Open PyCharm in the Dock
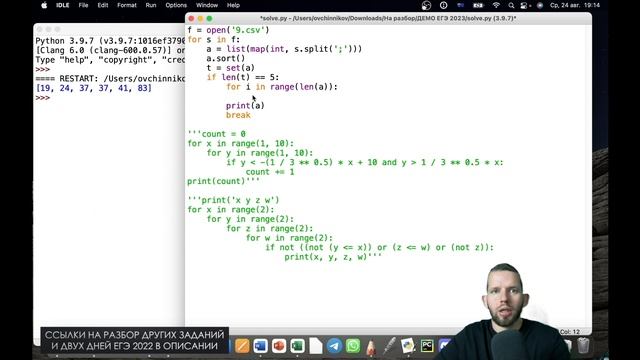Viewport: 640px width, 360px height. 427,346
